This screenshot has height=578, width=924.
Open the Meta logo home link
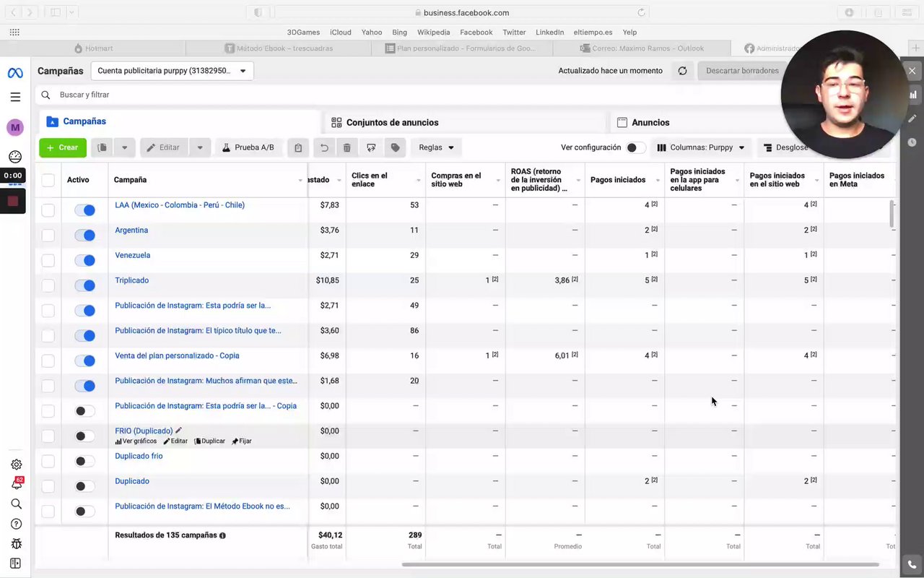[15, 73]
